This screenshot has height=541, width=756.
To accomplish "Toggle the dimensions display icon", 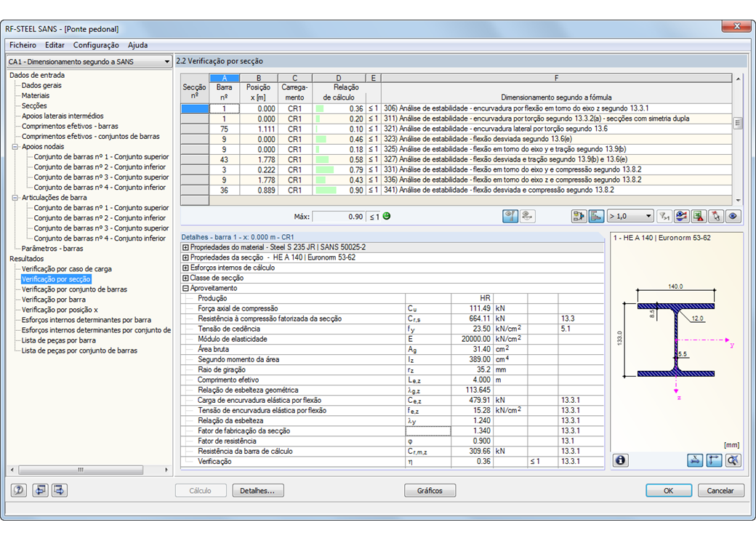I will coord(695,460).
